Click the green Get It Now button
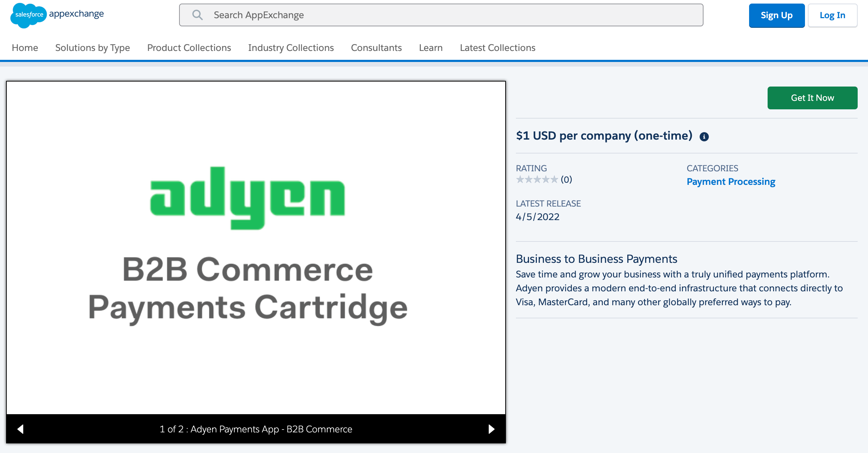The image size is (868, 453). click(812, 98)
